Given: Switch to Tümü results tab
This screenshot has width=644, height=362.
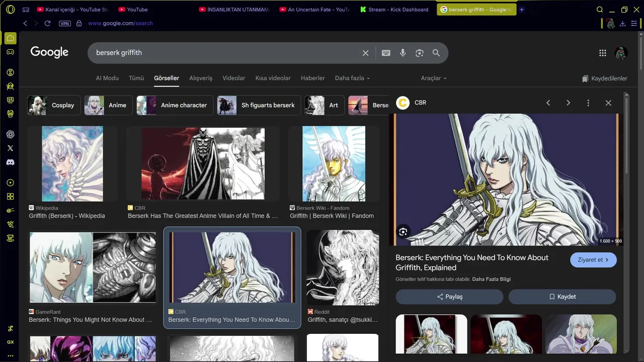Looking at the screenshot, I should (136, 78).
